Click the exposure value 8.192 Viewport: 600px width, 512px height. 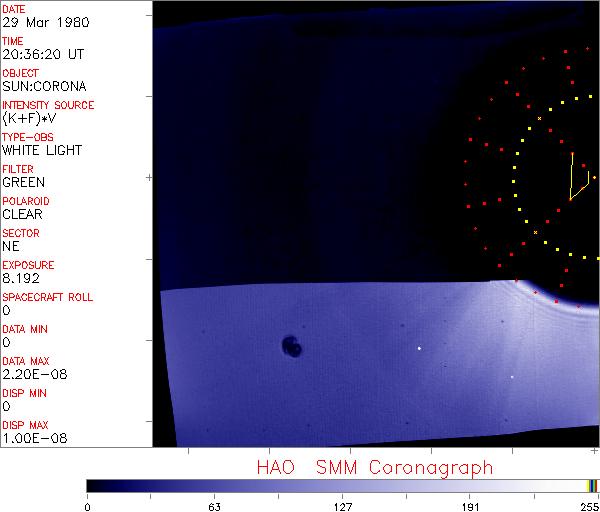point(21,279)
